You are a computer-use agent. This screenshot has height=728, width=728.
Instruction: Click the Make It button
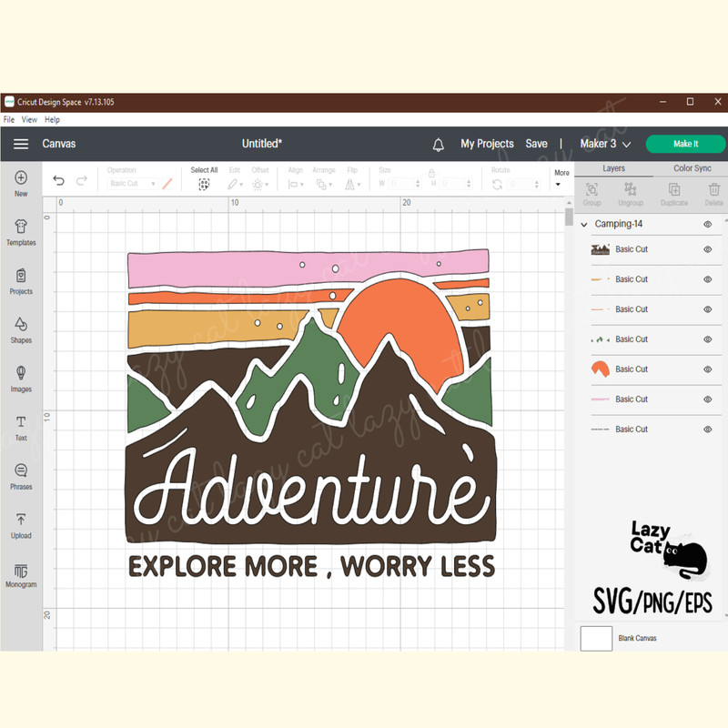[684, 143]
